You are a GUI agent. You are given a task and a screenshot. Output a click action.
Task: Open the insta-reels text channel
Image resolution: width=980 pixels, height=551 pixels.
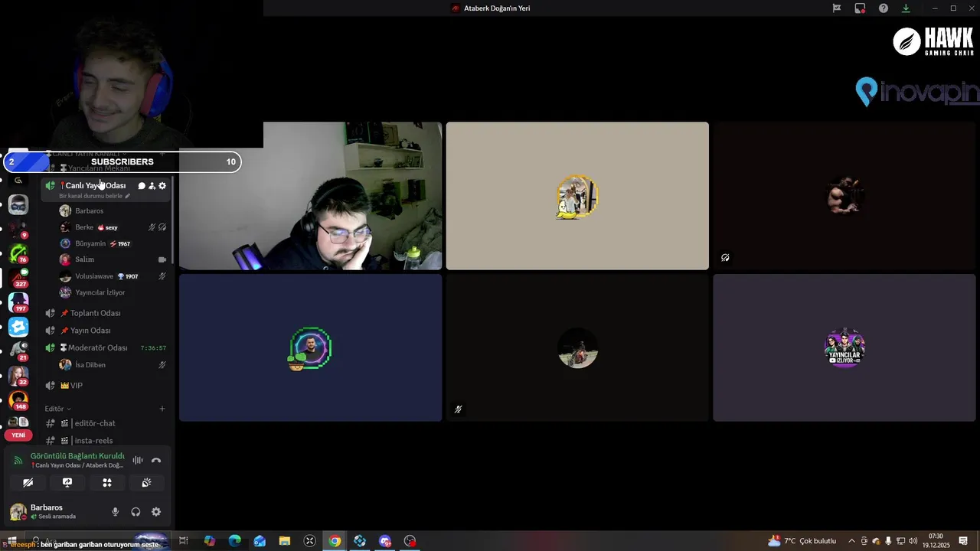pos(106,441)
